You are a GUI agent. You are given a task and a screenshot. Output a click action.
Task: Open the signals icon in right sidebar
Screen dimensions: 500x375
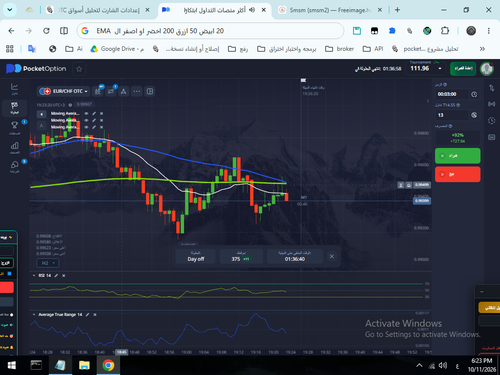[491, 104]
